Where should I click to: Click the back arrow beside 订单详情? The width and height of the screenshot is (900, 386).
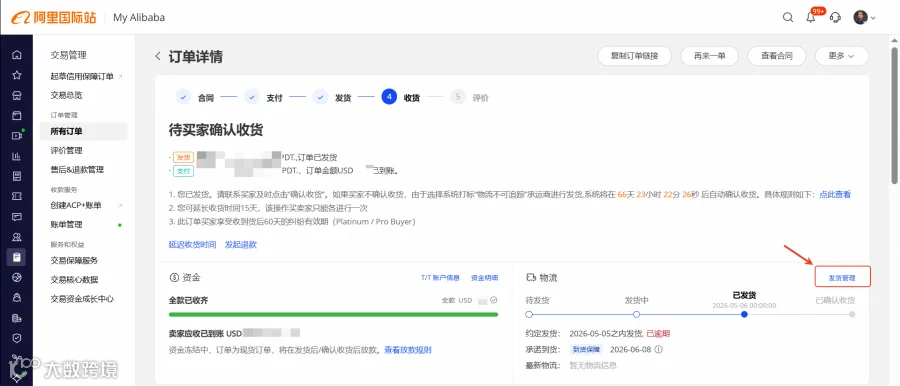158,56
